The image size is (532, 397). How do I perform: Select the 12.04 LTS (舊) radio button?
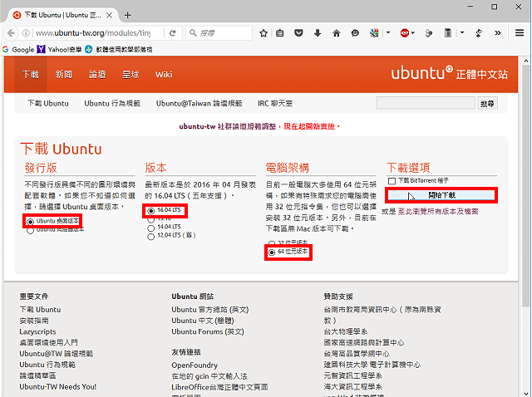click(x=151, y=237)
